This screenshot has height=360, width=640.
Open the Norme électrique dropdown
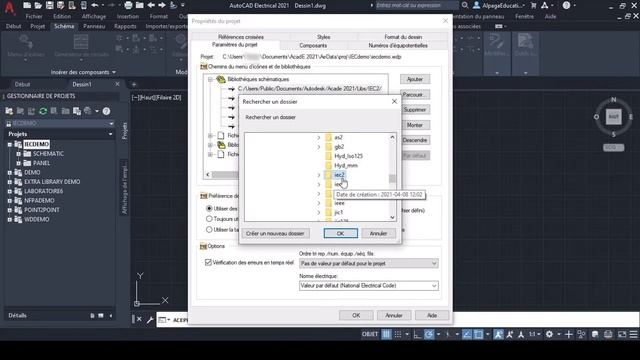(434, 286)
